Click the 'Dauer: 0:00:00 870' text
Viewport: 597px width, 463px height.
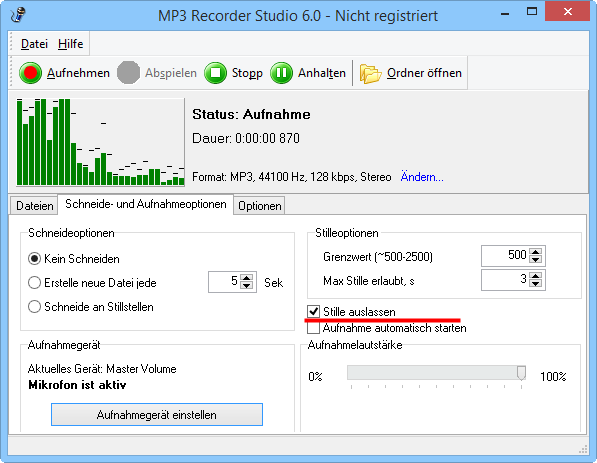(246, 138)
